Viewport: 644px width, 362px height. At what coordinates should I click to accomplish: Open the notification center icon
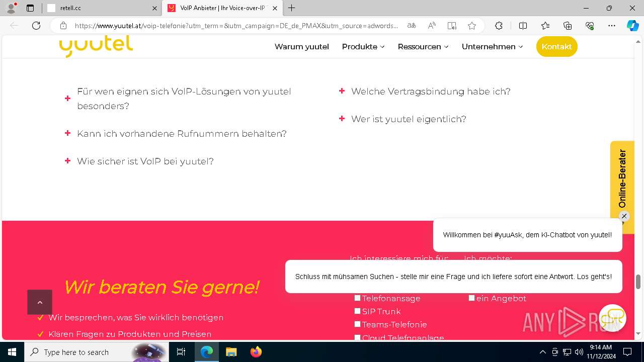tap(627, 352)
